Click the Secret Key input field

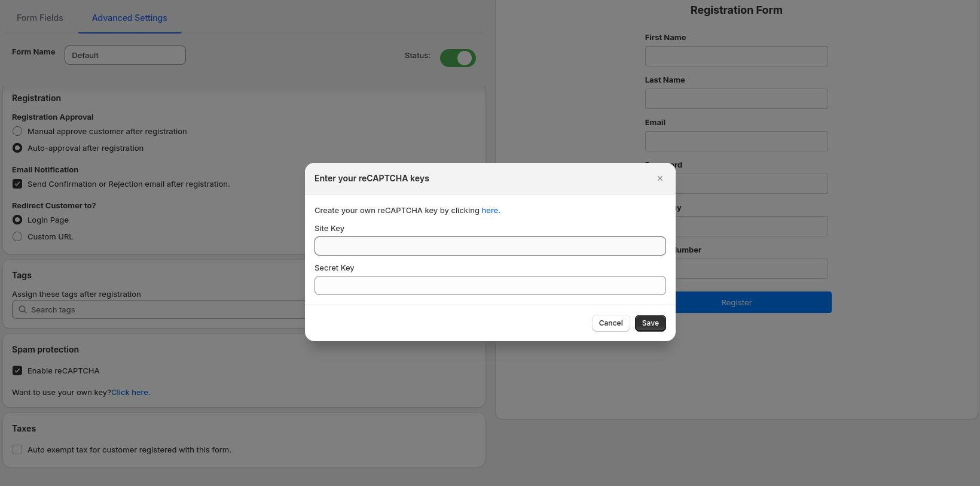(x=490, y=285)
